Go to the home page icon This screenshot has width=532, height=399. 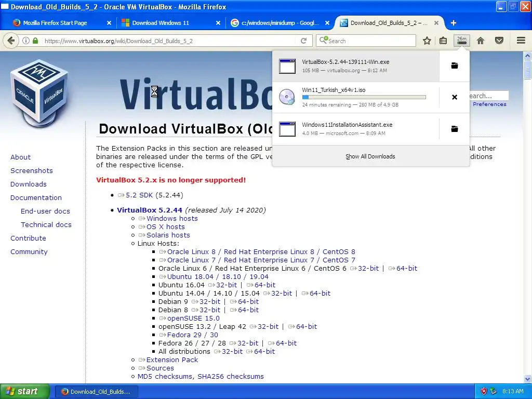481,41
